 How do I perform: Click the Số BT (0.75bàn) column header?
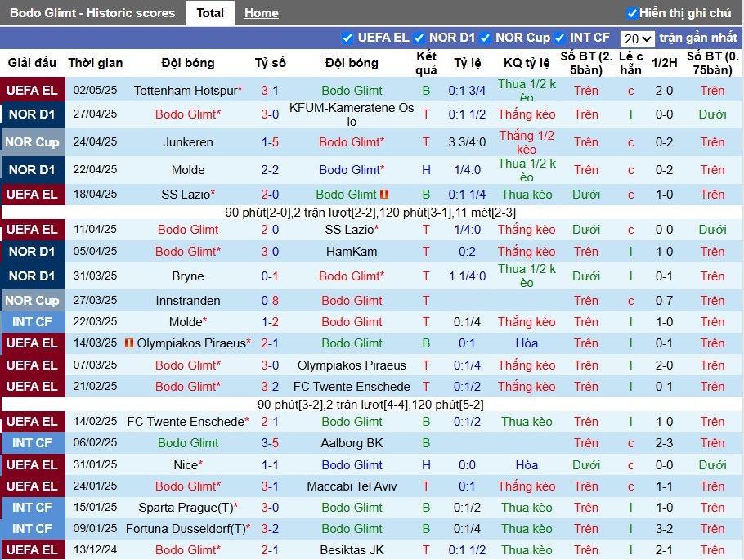point(713,63)
